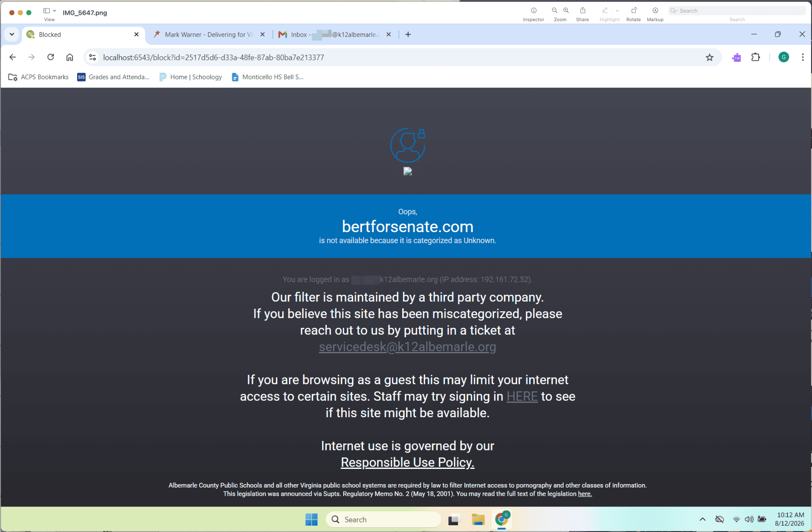Open the Chrome three-dot menu
The height and width of the screenshot is (532, 812).
(803, 57)
